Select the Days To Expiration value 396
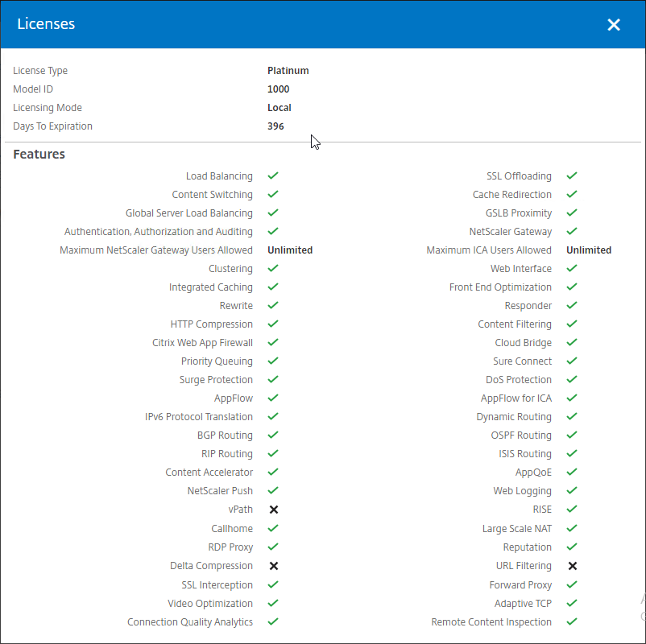 coord(275,126)
